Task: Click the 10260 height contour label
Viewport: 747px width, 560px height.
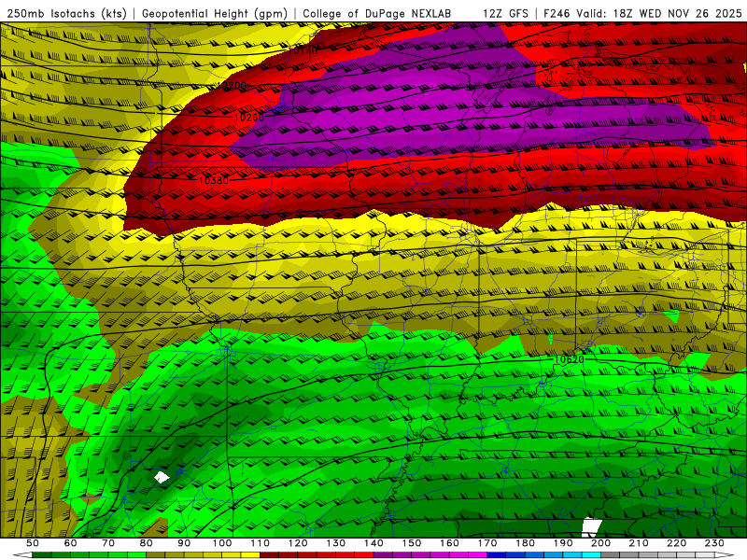Action: (249, 118)
